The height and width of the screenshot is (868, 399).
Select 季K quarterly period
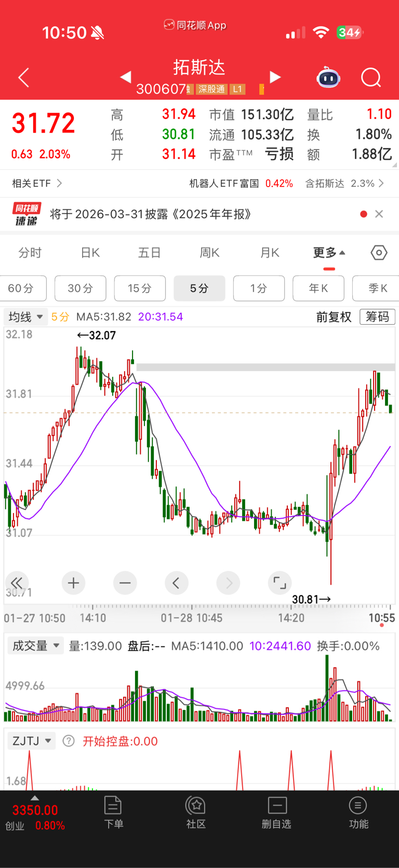[x=376, y=288]
